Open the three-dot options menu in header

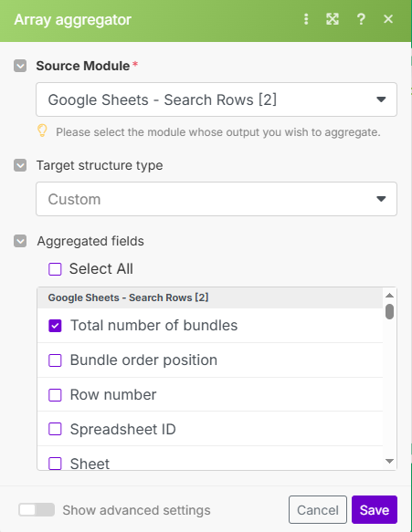click(x=306, y=19)
